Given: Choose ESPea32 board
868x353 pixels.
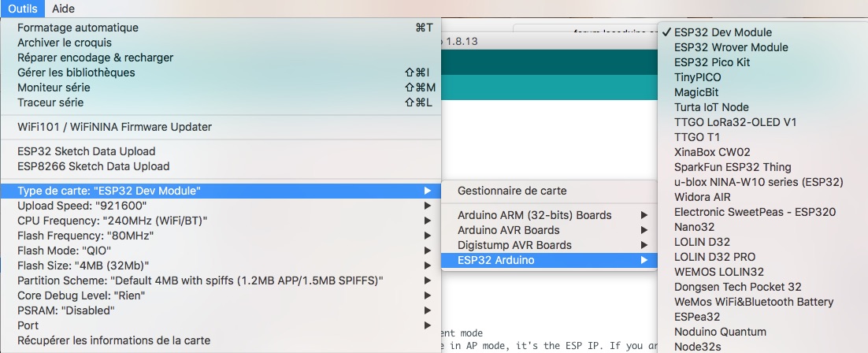Looking at the screenshot, I should pos(762,317).
